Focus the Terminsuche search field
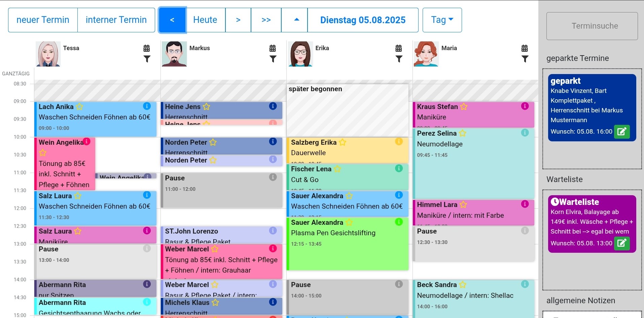This screenshot has width=644, height=318. pos(592,26)
